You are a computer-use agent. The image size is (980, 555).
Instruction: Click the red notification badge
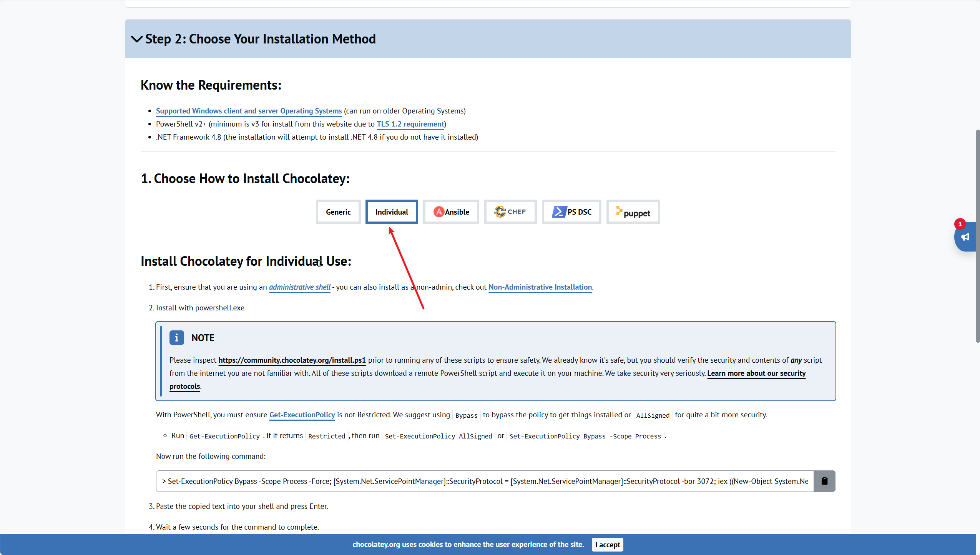tap(960, 224)
